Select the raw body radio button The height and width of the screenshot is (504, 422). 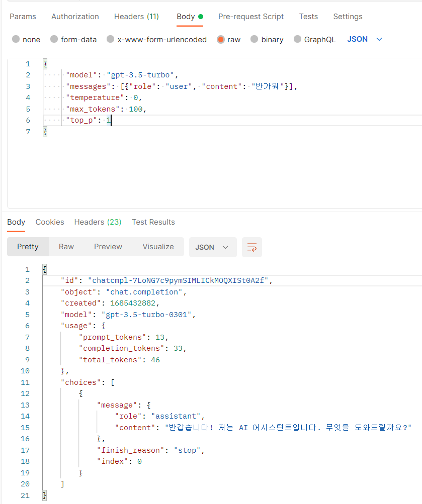[221, 39]
